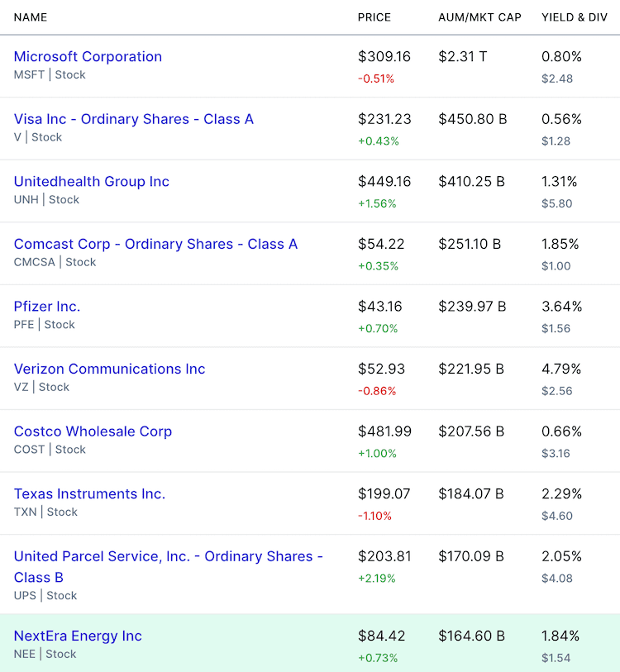This screenshot has width=620, height=672.
Task: Select the PFE | Stock ticker label
Action: (44, 325)
